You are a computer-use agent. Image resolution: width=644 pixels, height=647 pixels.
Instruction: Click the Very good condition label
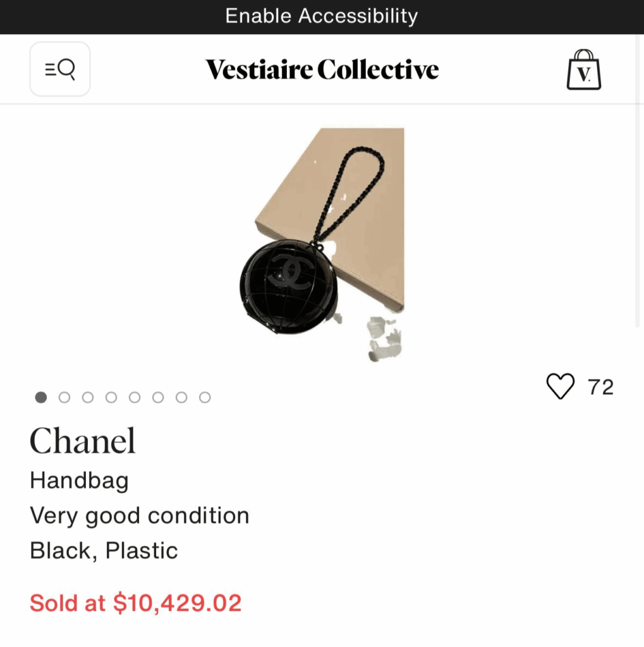[x=139, y=516]
